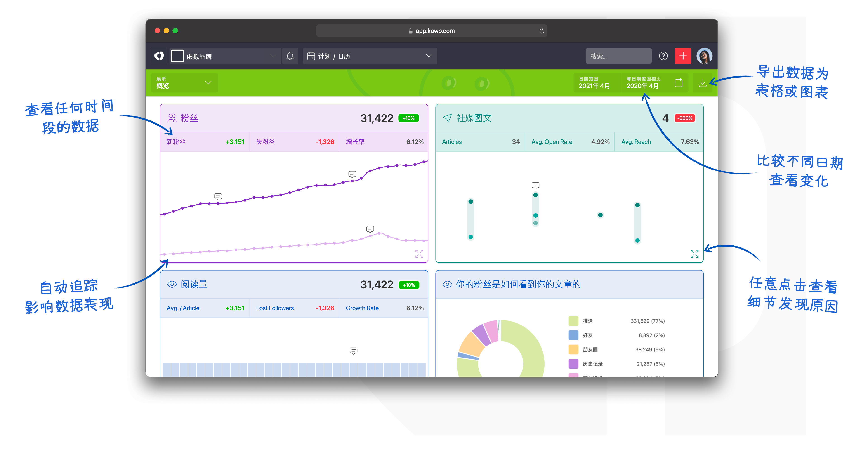The width and height of the screenshot is (868, 452).
Task: Select the 日期范围 2021年4月 field
Action: click(x=594, y=83)
